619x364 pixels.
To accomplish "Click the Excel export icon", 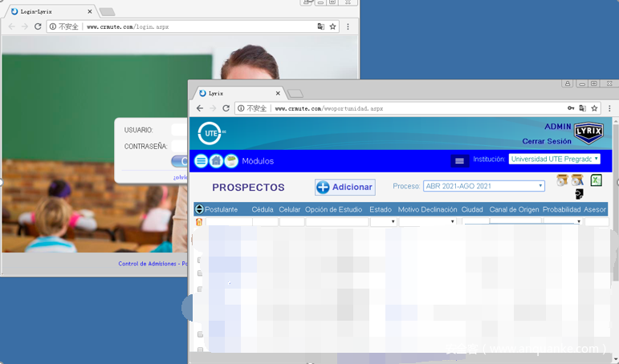I will pos(596,180).
